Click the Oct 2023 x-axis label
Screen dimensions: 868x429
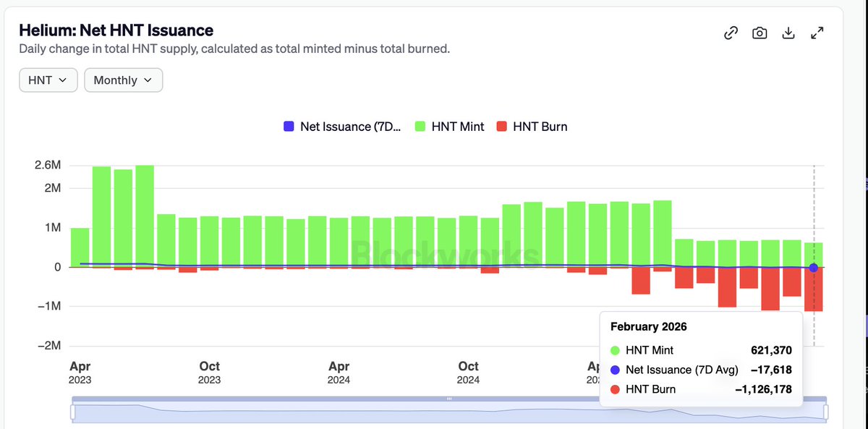(x=210, y=373)
